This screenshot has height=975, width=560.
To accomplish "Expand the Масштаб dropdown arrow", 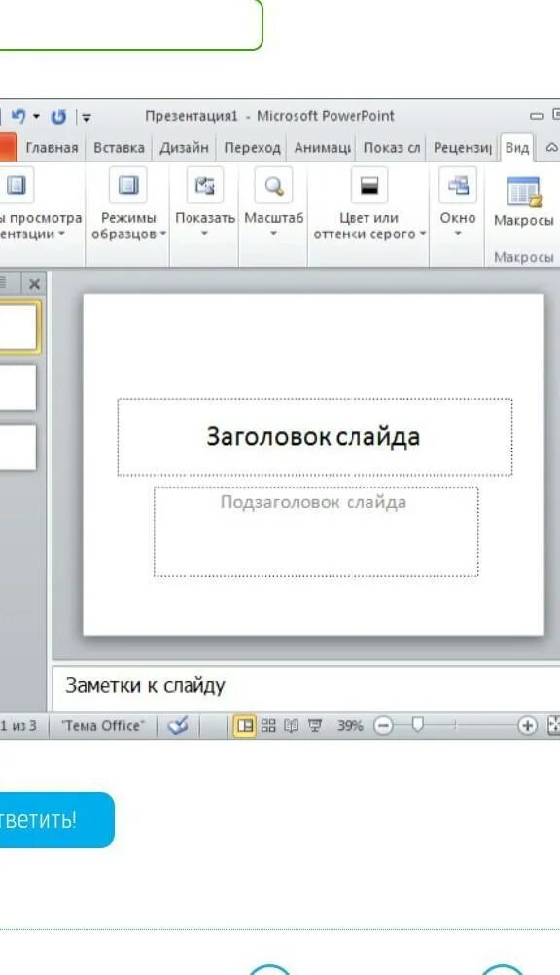I will point(273,234).
